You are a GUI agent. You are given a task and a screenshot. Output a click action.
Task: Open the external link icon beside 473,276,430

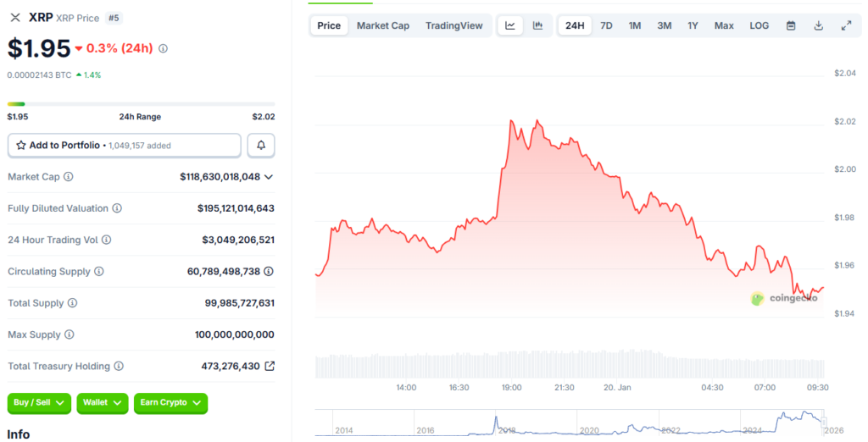[270, 366]
